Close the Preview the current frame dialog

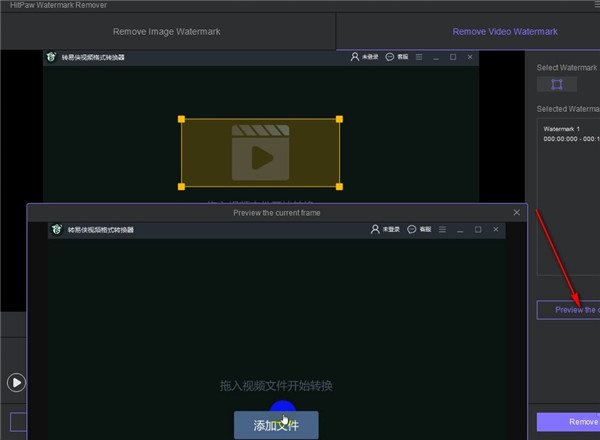[516, 212]
